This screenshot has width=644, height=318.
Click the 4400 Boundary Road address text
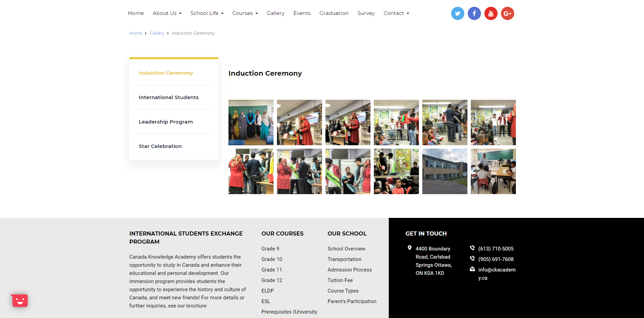click(x=434, y=261)
